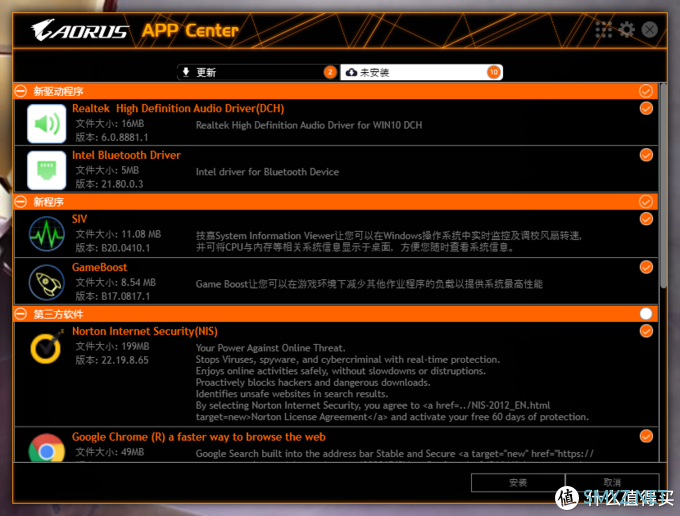
Task: Uncheck Norton Internet Security
Action: [646, 331]
